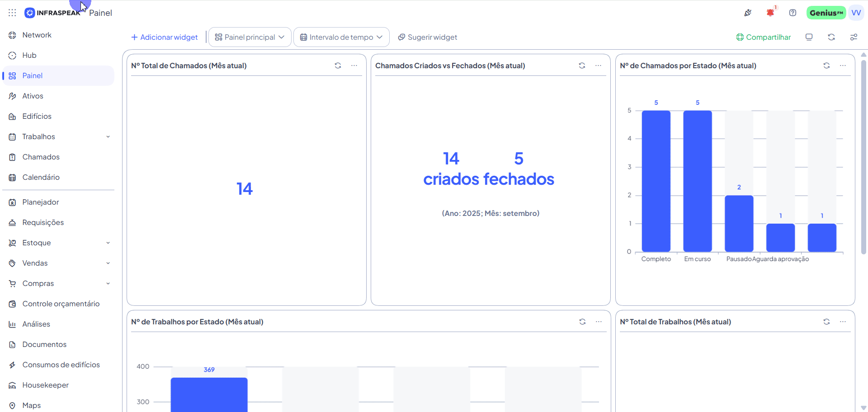868x412 pixels.
Task: Expand the Trabalhos submenu chevron
Action: click(x=108, y=137)
